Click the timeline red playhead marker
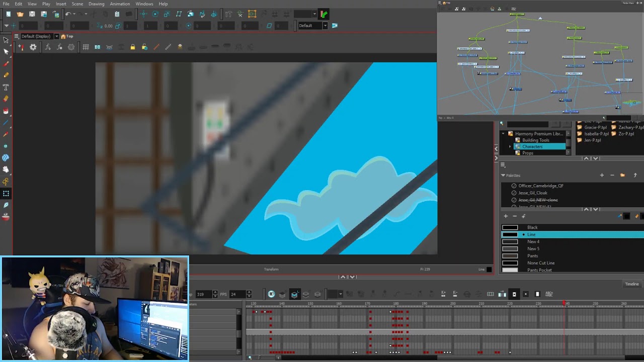 point(565,303)
